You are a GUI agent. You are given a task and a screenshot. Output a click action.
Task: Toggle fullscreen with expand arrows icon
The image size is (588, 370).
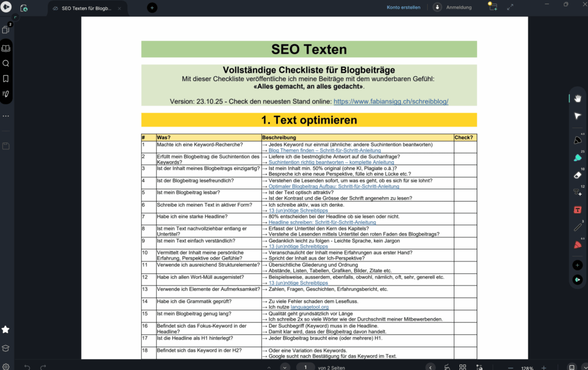click(x=510, y=7)
